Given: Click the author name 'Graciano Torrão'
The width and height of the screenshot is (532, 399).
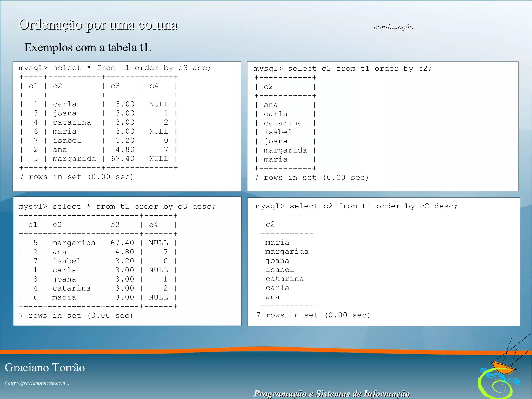Looking at the screenshot, I should tap(45, 368).
